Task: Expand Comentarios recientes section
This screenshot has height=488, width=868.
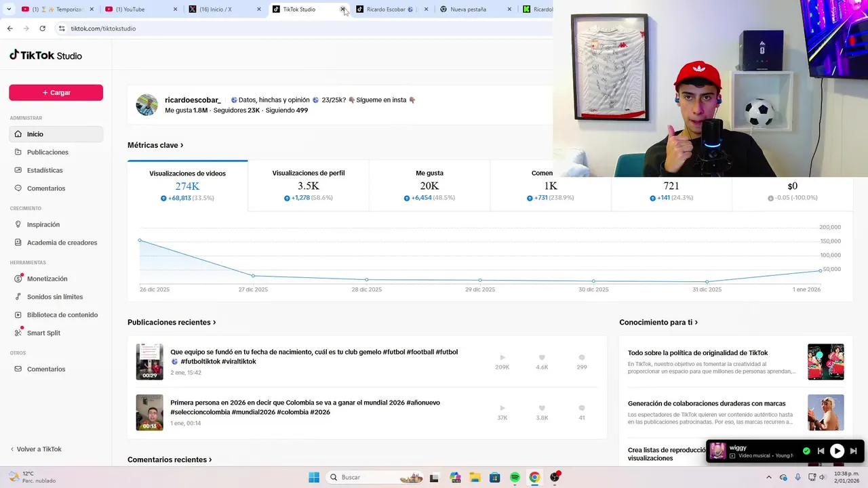Action: [x=170, y=460]
